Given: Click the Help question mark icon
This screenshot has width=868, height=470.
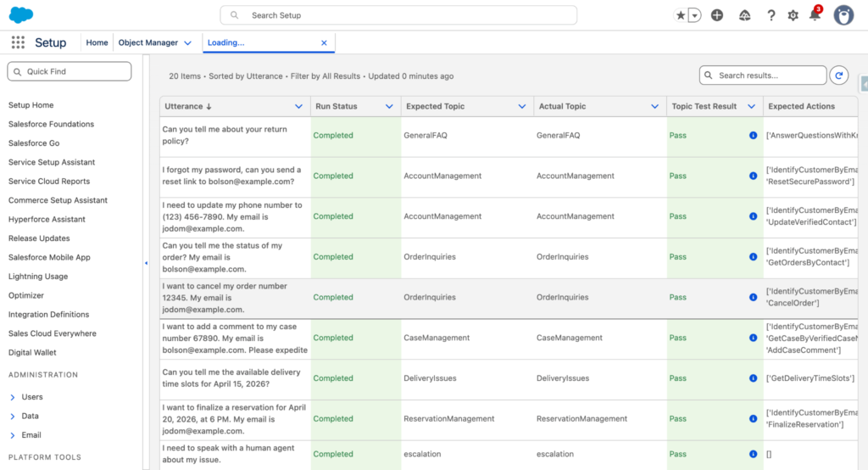Looking at the screenshot, I should point(771,15).
